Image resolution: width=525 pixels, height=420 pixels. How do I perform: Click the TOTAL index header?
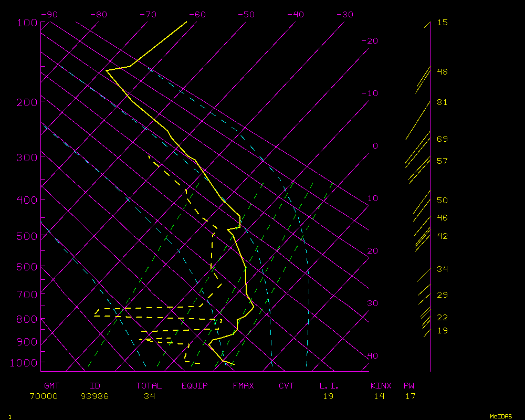[149, 386]
